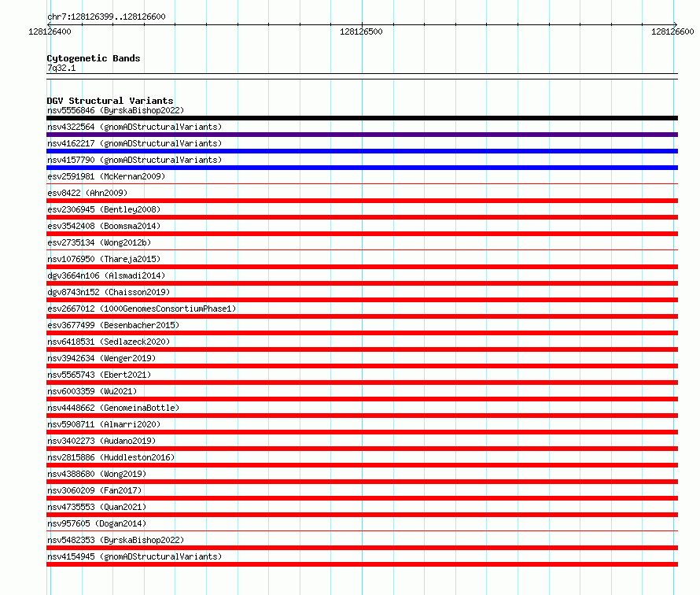Click the nsv4322564 (gnomADStructuralVariants) label
700x595 pixels.
(134, 127)
